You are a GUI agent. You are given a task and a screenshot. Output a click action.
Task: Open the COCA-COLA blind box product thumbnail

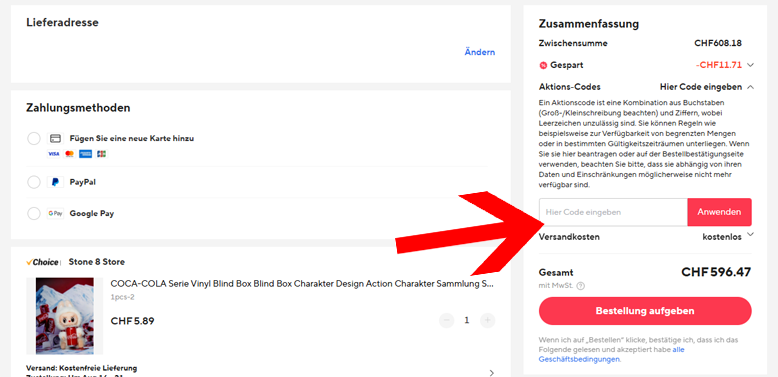[65, 316]
